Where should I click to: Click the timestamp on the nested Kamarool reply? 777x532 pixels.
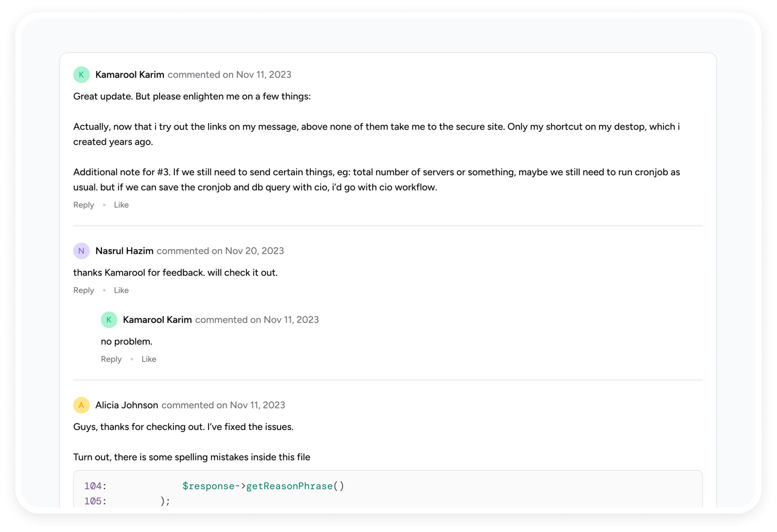click(291, 320)
